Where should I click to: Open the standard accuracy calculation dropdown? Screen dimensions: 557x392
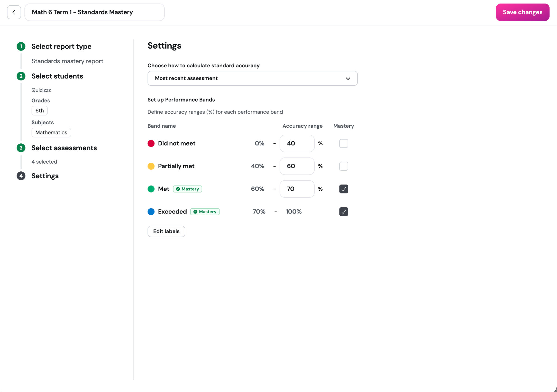pyautogui.click(x=252, y=79)
